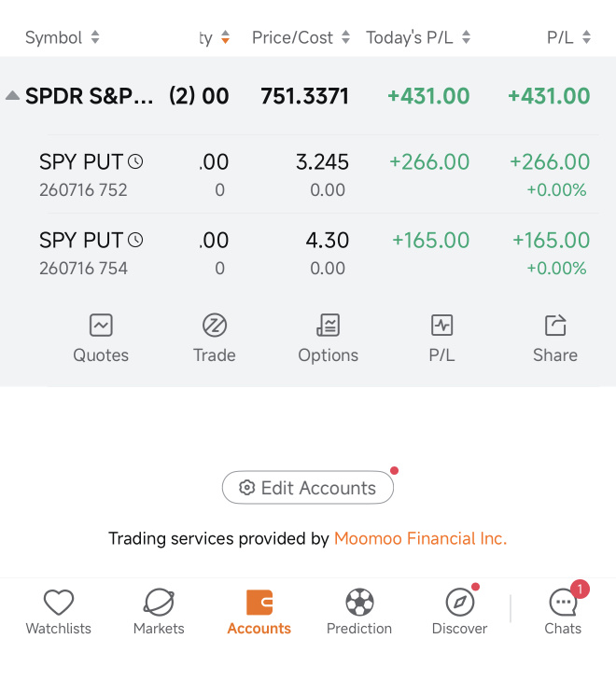
Task: Sort positions by Symbol column
Action: [63, 37]
